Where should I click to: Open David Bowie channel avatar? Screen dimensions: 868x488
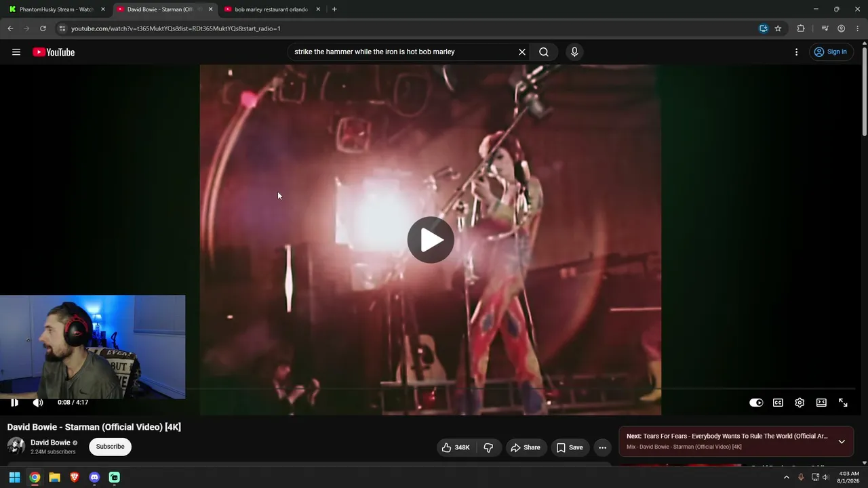pos(16,446)
